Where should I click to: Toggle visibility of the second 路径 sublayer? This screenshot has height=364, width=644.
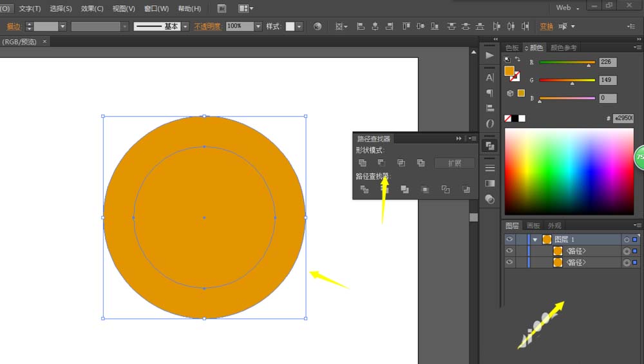509,262
